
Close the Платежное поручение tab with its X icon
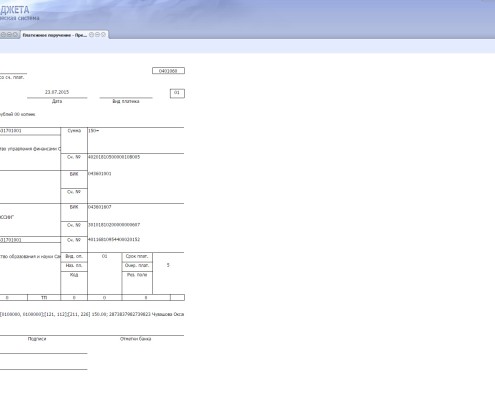click(103, 35)
